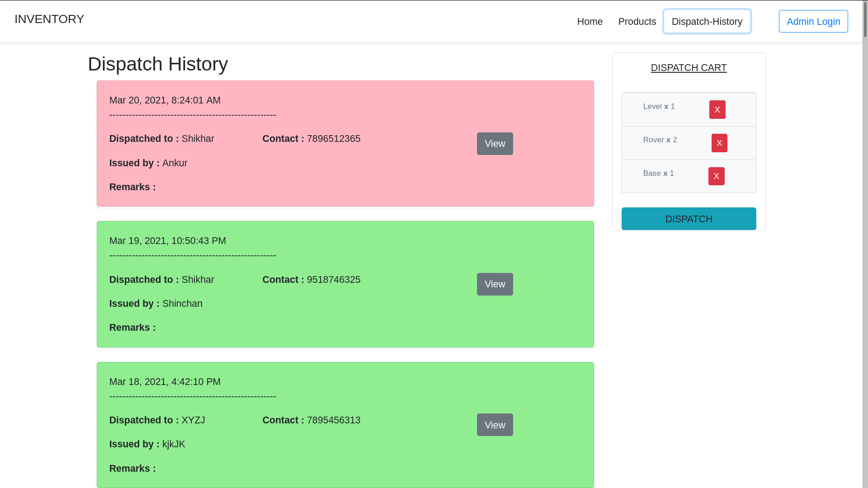Select contact number 7895456313
This screenshot has width=868, height=488.
coord(334,420)
